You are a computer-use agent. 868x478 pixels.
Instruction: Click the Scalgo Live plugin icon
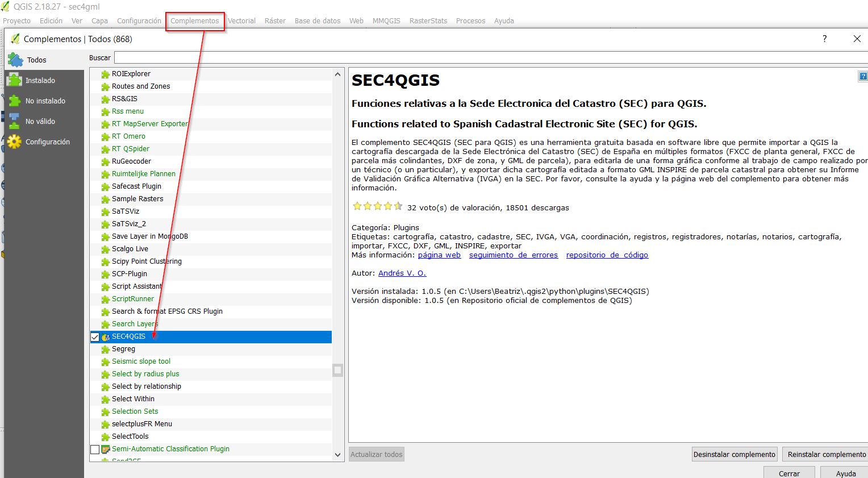105,249
